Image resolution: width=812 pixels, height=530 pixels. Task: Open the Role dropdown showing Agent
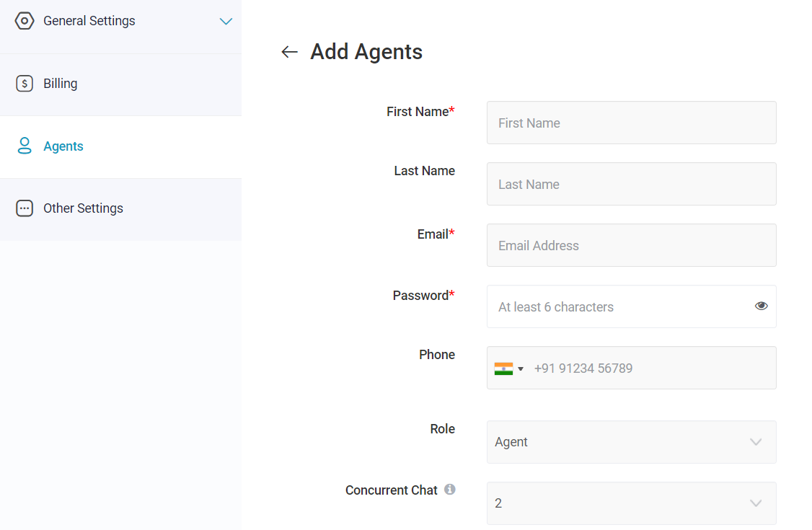[x=631, y=442]
